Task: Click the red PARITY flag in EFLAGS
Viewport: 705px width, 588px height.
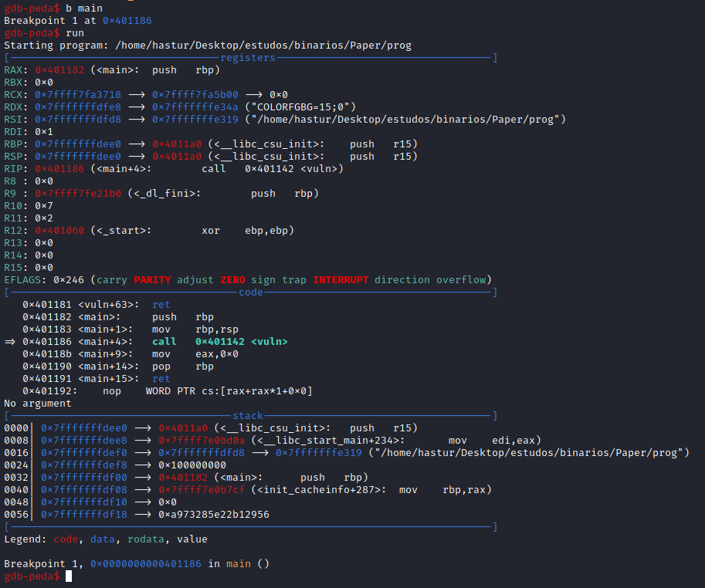Action: pyautogui.click(x=152, y=280)
